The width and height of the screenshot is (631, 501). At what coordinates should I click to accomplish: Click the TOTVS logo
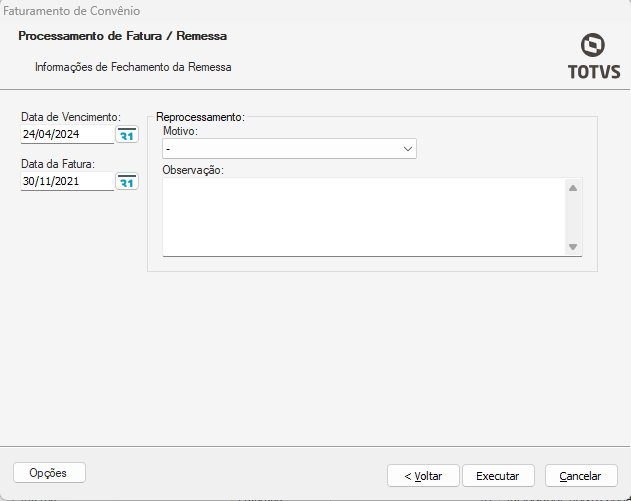pos(593,56)
